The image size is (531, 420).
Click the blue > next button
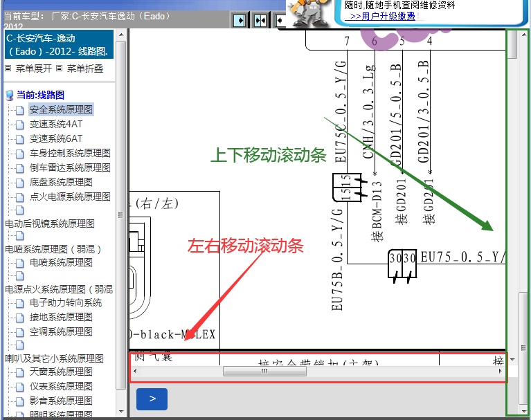tap(152, 399)
